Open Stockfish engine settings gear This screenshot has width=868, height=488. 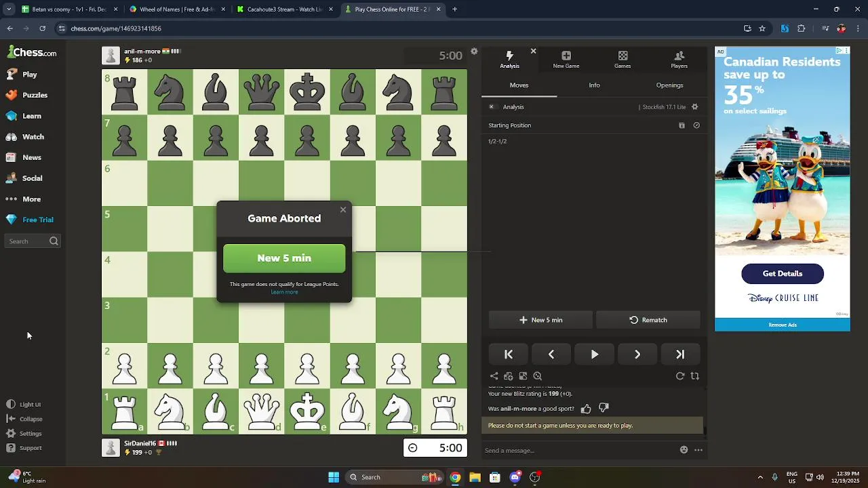coord(694,107)
